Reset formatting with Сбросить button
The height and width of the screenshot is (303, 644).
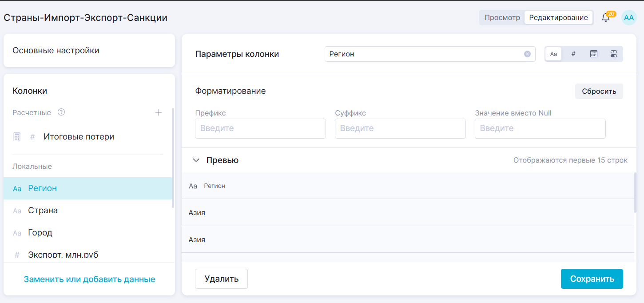coord(599,92)
